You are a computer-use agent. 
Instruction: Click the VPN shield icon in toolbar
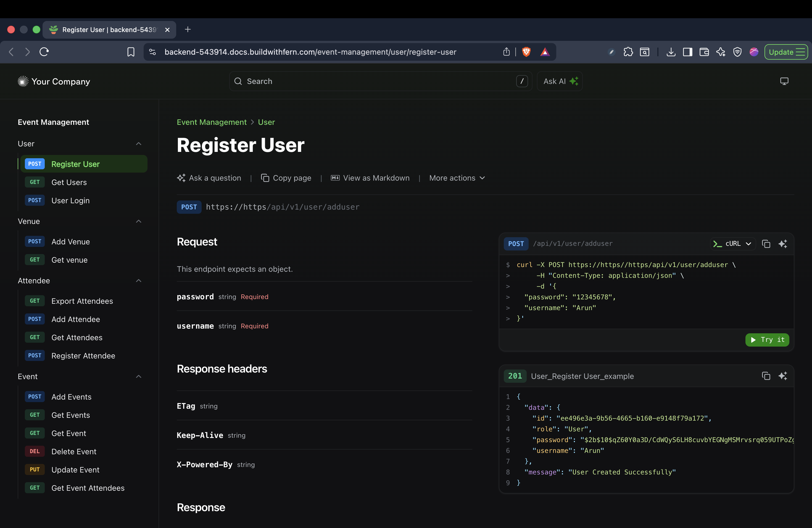(737, 52)
